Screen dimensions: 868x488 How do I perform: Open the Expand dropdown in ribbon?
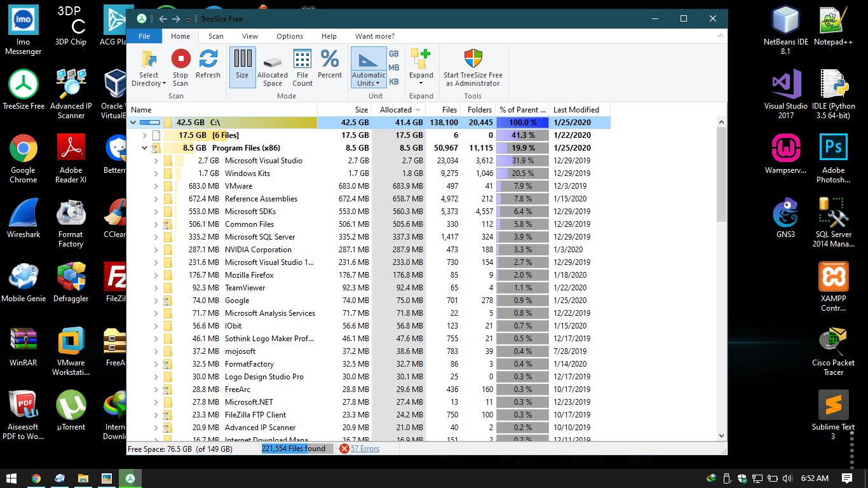pyautogui.click(x=421, y=68)
